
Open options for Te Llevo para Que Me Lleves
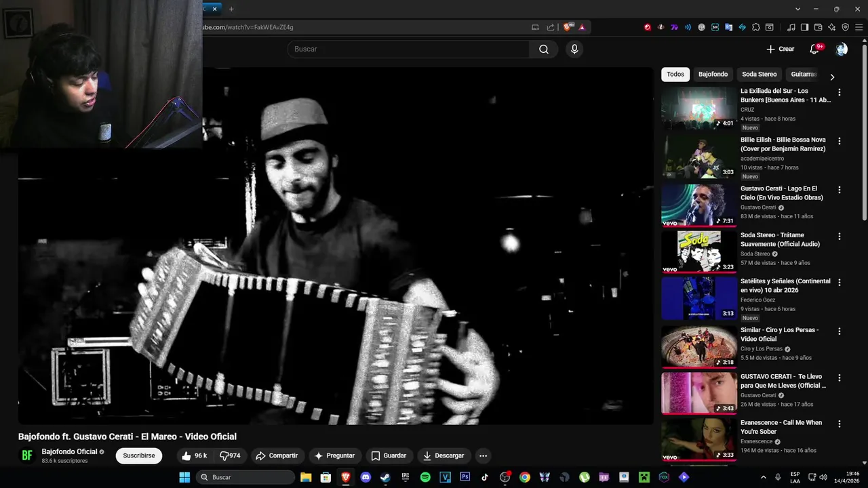[x=840, y=378]
